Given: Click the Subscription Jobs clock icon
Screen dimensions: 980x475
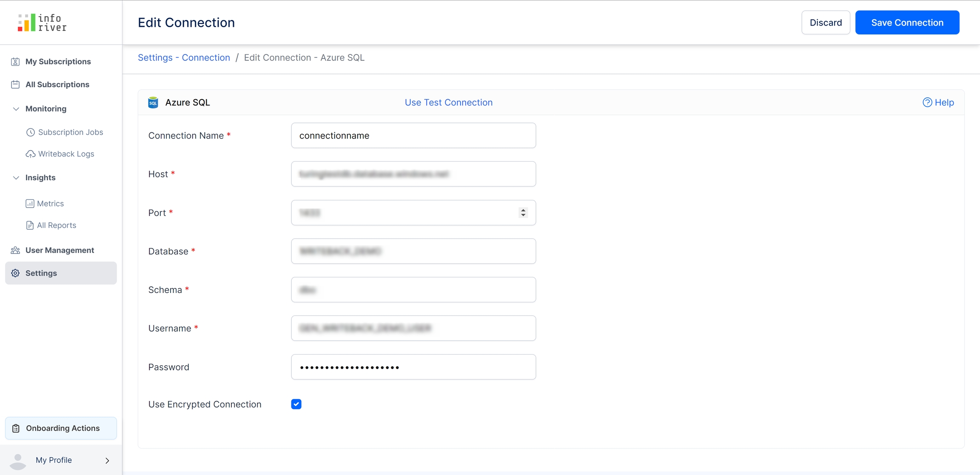Looking at the screenshot, I should (x=30, y=132).
